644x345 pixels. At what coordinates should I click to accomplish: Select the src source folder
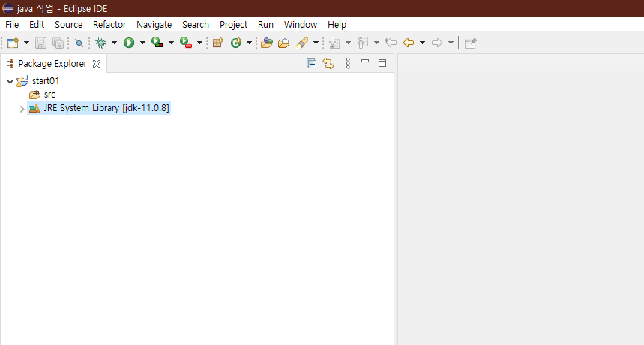pyautogui.click(x=49, y=94)
